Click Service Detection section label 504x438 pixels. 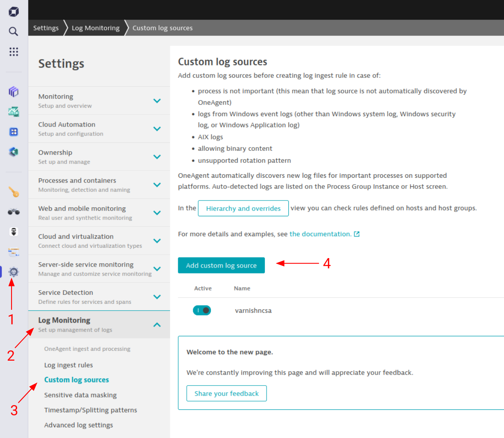[x=85, y=297]
